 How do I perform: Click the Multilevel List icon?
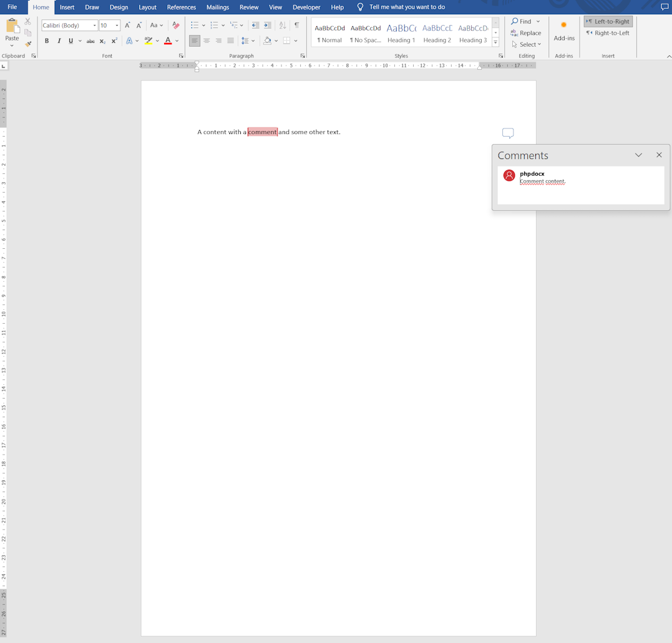point(233,26)
